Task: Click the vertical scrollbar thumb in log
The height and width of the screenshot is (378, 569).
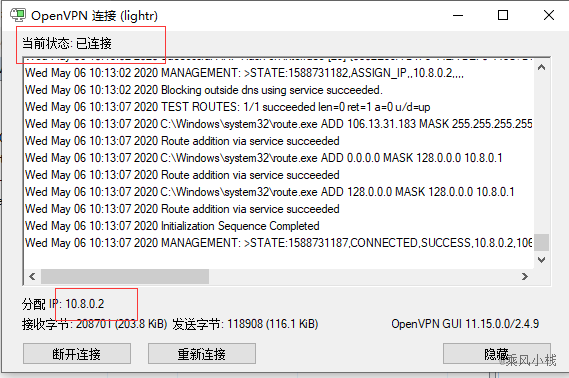Action: pos(541,242)
